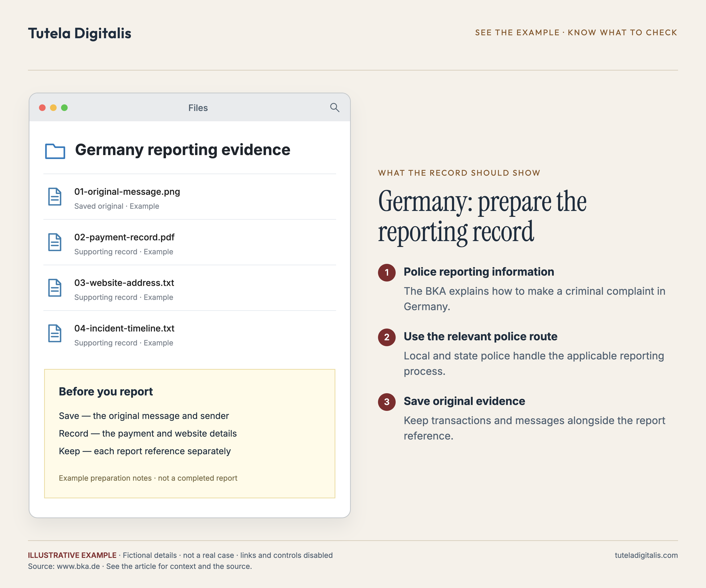Click the file icon for 01-original-message.png
This screenshot has width=706, height=588.
[55, 196]
